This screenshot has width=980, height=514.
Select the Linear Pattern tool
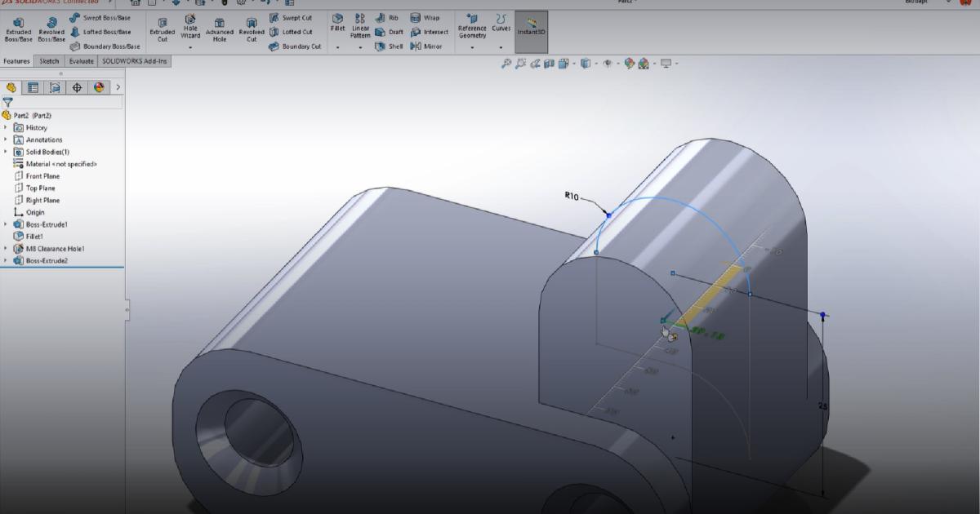(359, 27)
